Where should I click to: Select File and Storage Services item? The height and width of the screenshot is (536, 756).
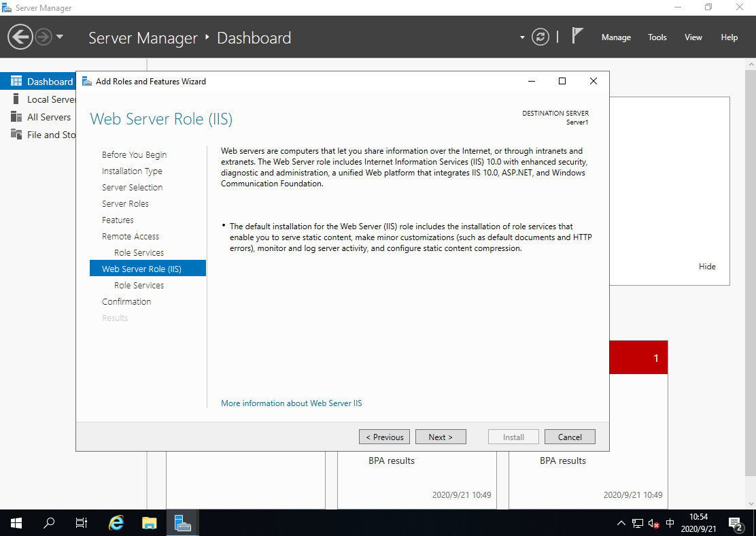(38, 135)
